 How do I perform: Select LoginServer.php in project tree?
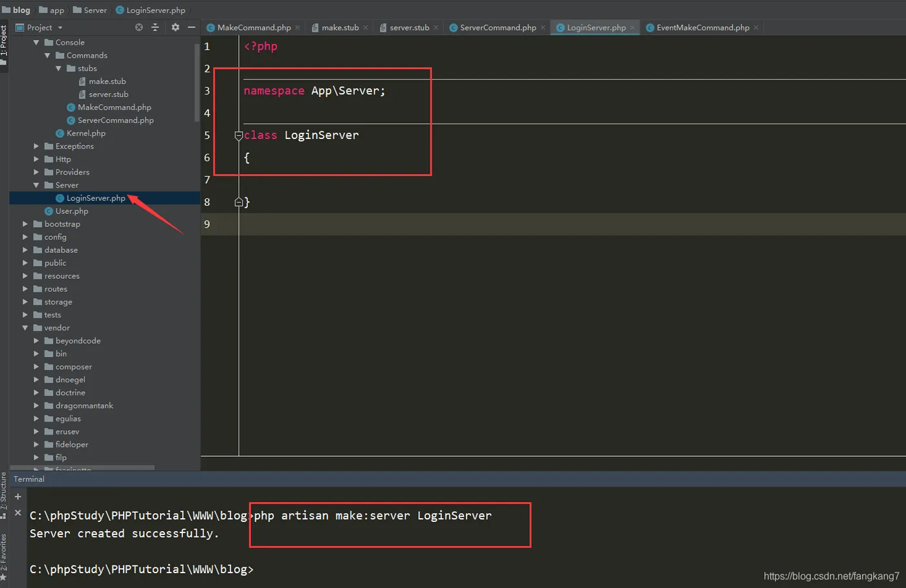91,198
